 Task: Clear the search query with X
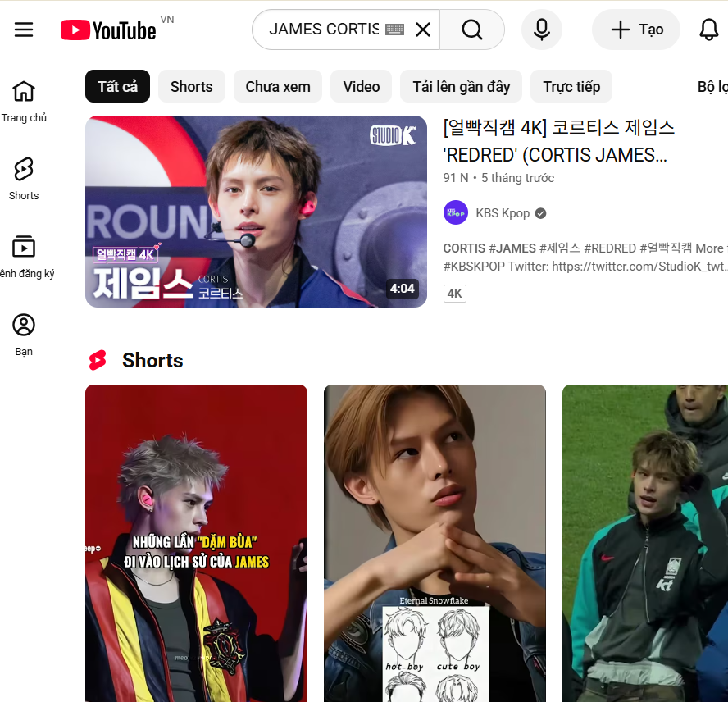click(423, 30)
